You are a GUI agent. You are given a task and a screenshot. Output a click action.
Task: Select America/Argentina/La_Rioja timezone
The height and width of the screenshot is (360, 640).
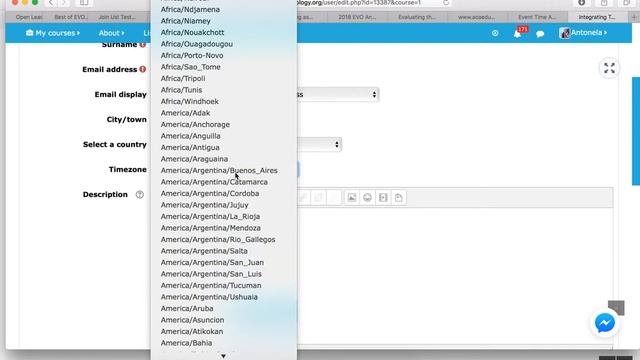point(210,216)
